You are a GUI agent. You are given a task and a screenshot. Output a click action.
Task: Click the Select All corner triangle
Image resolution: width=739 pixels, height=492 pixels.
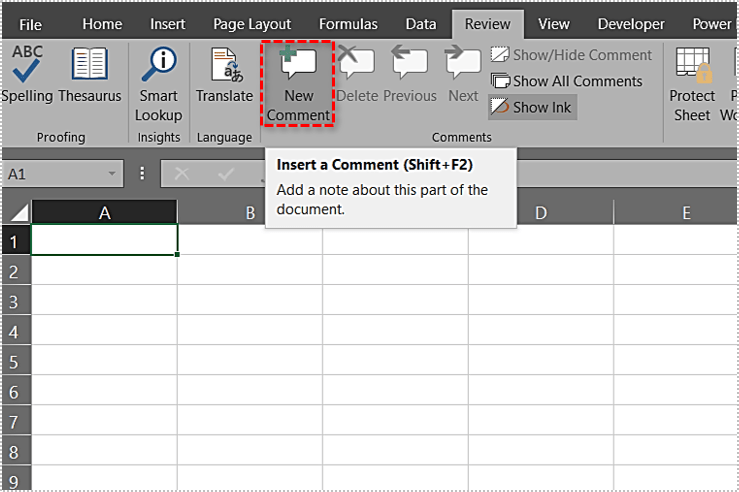pyautogui.click(x=19, y=213)
